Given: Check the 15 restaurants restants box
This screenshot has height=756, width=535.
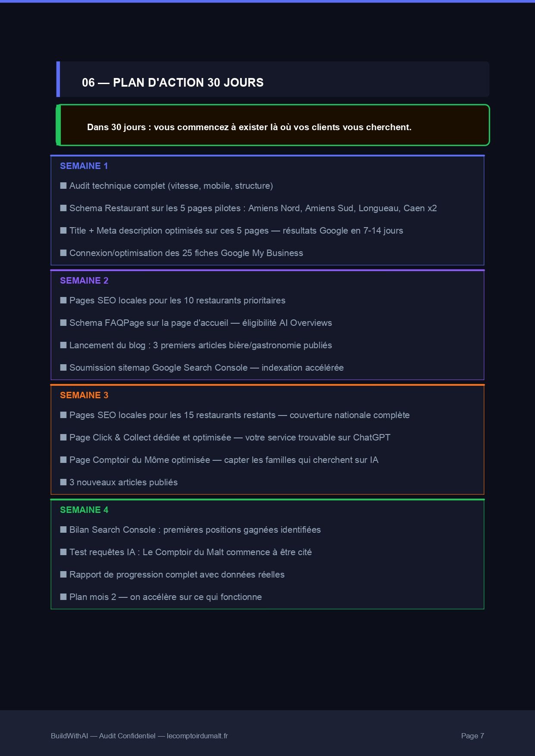Looking at the screenshot, I should (x=63, y=415).
